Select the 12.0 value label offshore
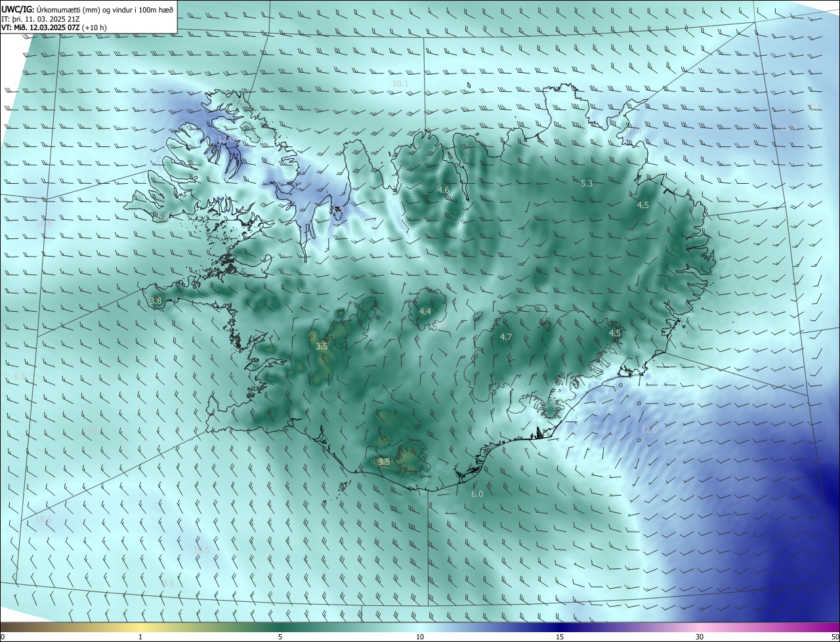 pyautogui.click(x=648, y=430)
